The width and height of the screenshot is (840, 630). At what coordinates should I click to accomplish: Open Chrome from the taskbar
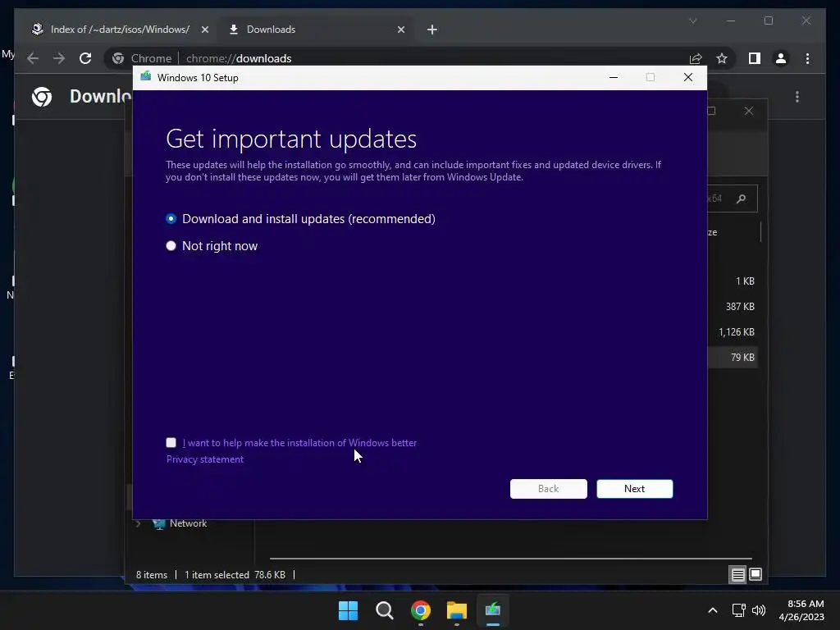click(x=421, y=610)
